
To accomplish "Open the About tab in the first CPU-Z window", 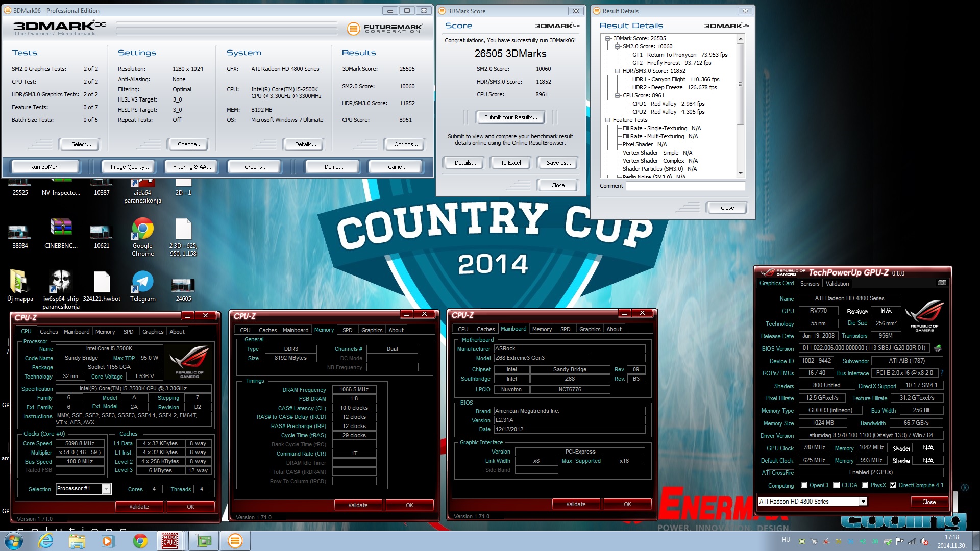I will point(177,332).
